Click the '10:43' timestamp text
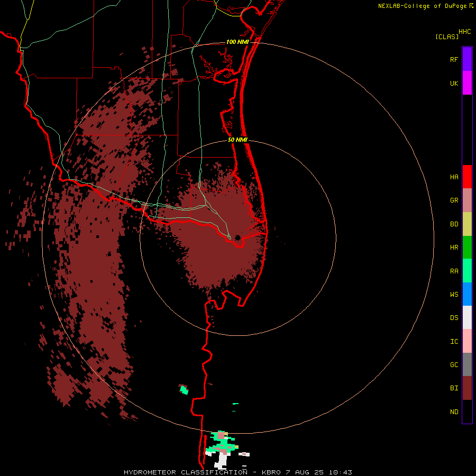Screen dimensions: 476x476 tap(340, 472)
